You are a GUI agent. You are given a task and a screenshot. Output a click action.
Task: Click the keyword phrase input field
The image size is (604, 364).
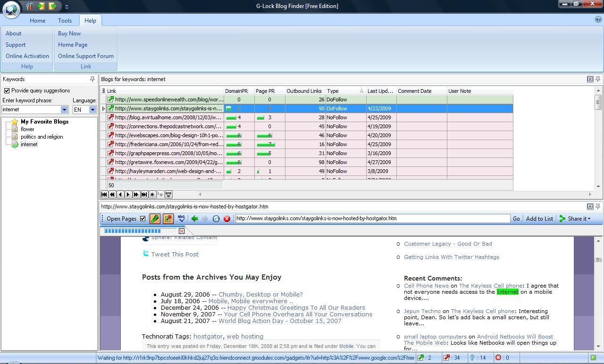31,109
